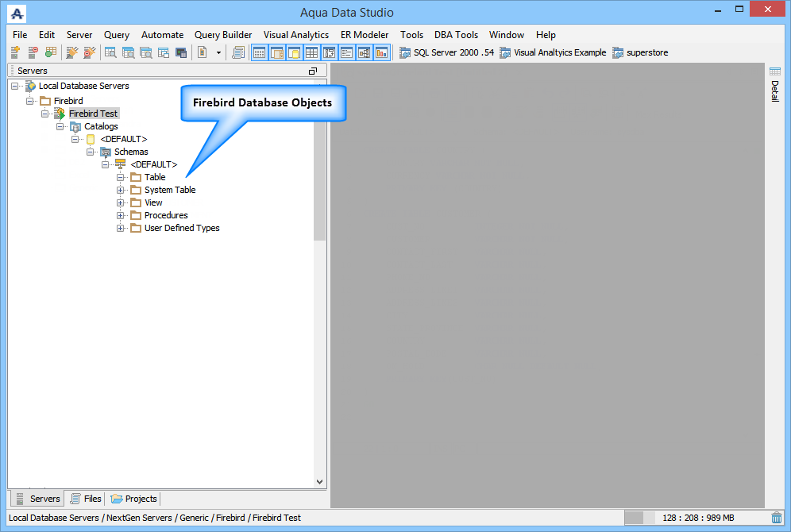Image resolution: width=791 pixels, height=532 pixels.
Task: Switch to the Servers bottom tab
Action: (38, 499)
